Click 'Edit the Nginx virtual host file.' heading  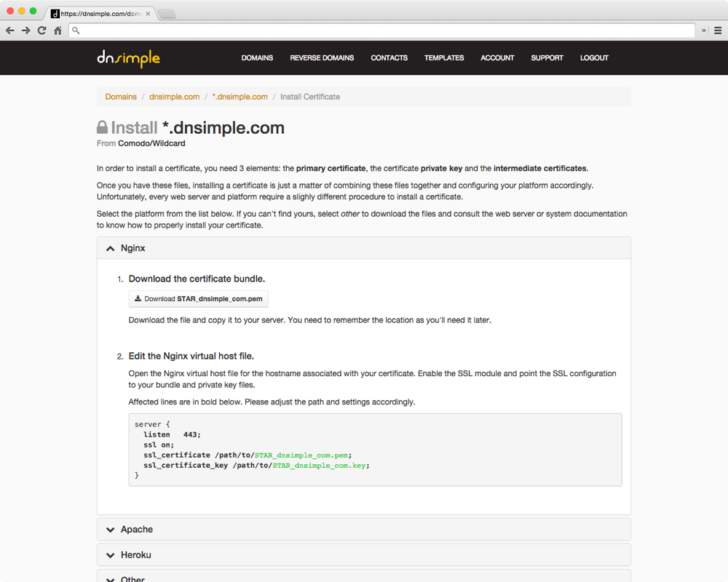[191, 356]
